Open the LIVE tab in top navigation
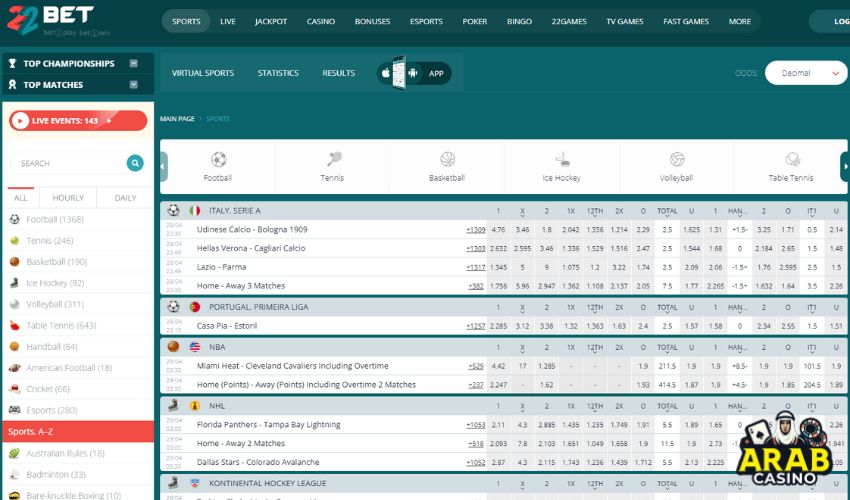Screen dimensions: 850x500 pyautogui.click(x=228, y=22)
